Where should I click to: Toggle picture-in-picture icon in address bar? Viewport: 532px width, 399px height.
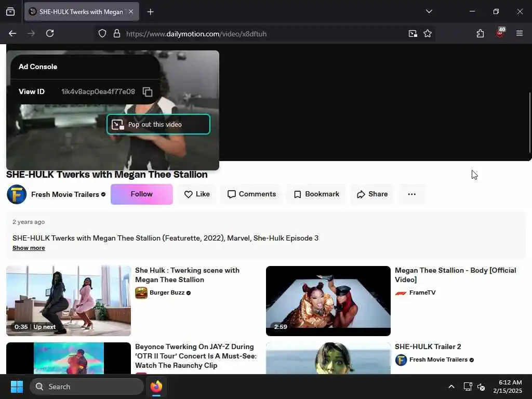tap(413, 33)
